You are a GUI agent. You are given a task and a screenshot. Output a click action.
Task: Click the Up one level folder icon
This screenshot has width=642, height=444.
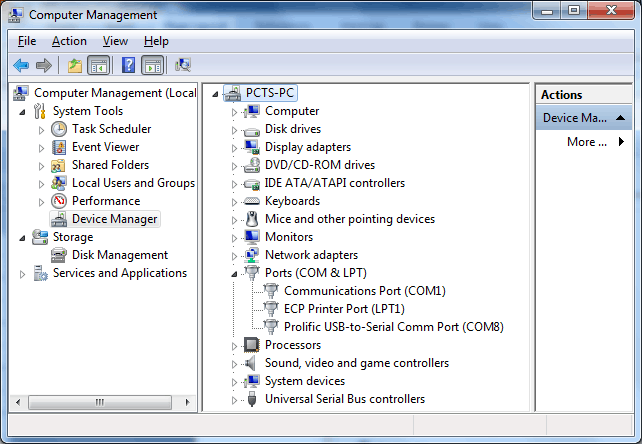pos(75,65)
